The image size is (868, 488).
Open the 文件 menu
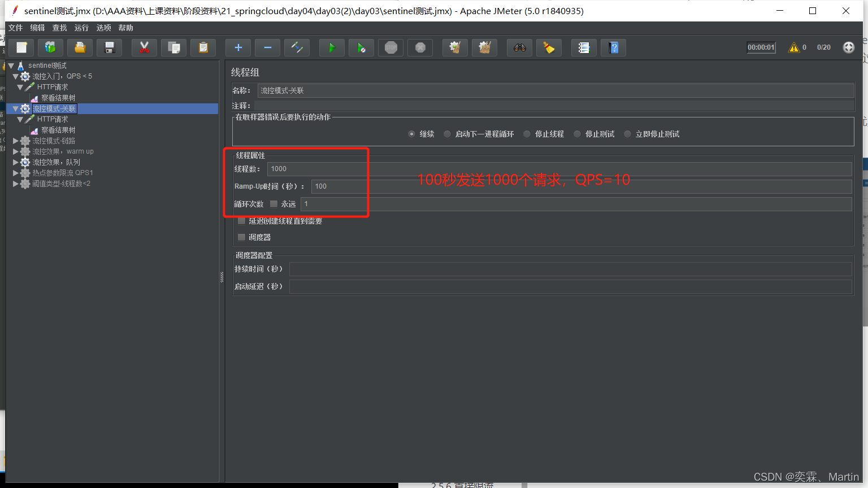[x=16, y=28]
